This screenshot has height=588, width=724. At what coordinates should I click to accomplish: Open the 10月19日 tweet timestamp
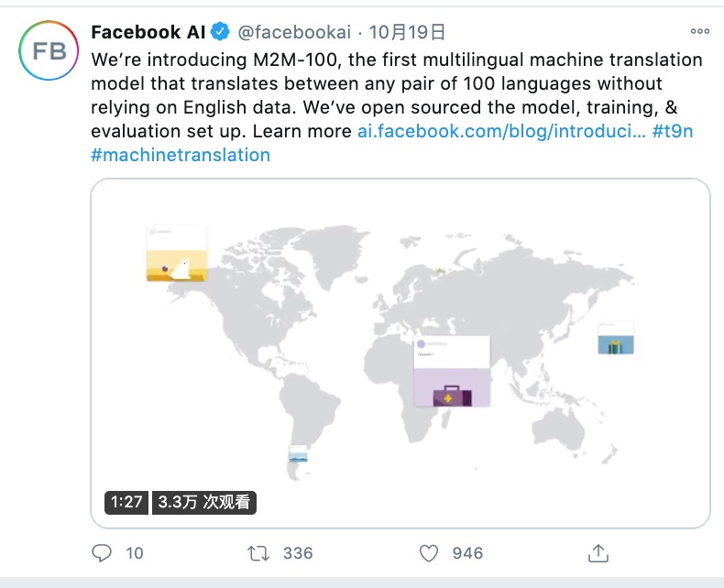[407, 33]
